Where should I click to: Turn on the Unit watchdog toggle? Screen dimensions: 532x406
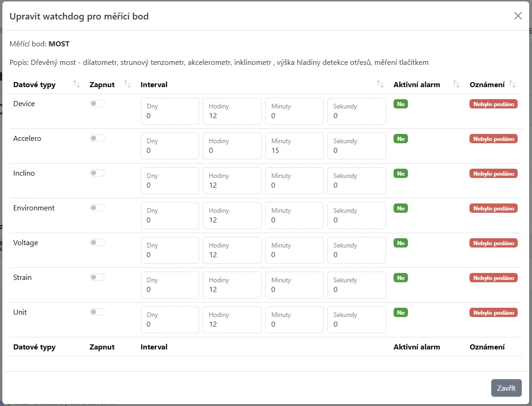[x=97, y=312]
